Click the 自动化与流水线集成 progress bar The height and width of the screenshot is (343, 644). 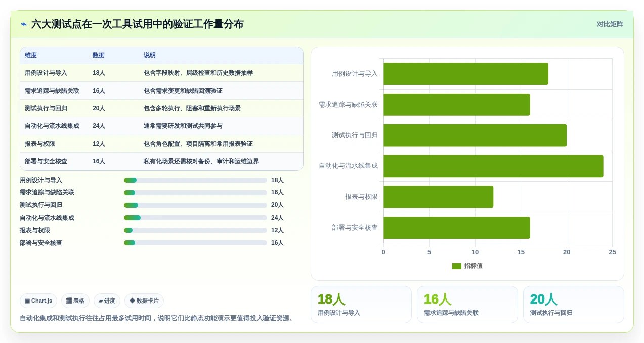[195, 218]
